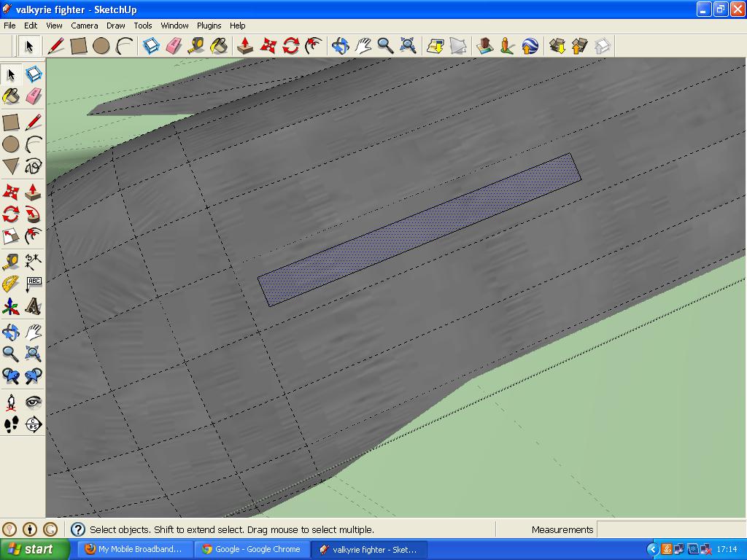Select the Circle tool
Screen dimensions: 747x560
11,144
